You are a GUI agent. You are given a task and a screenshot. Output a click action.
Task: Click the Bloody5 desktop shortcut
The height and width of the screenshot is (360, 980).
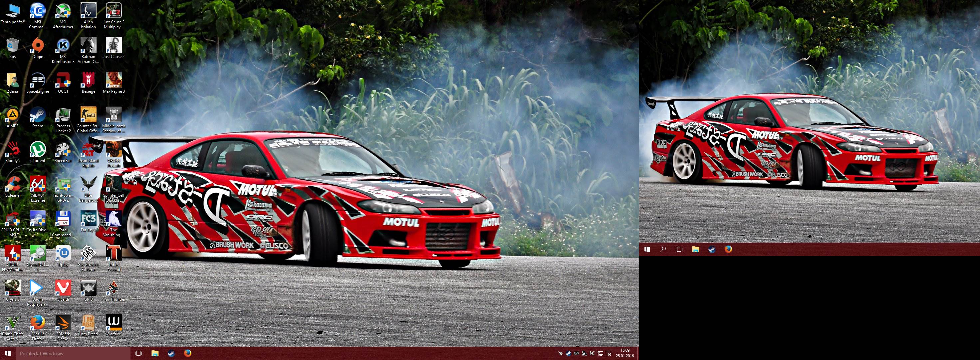(x=13, y=153)
